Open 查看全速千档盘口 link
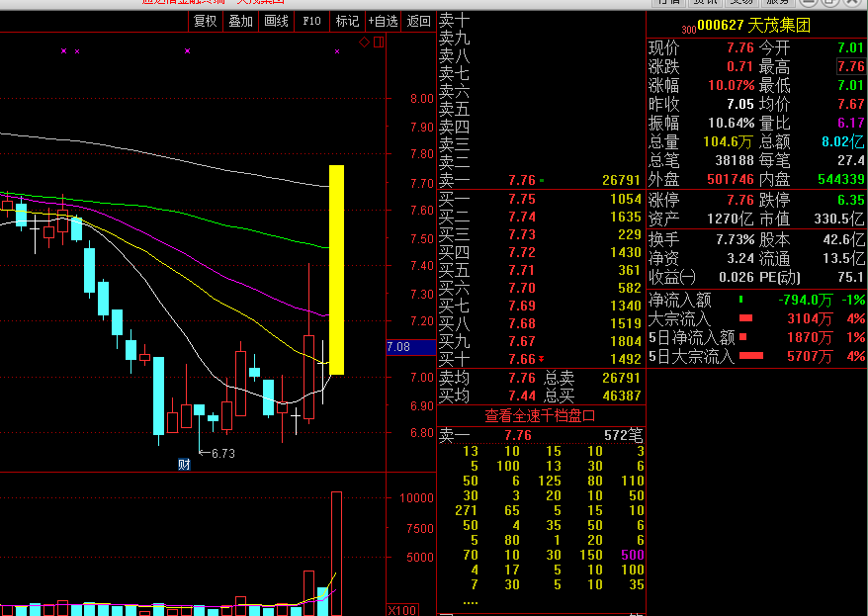Viewport: 868px width, 616px height. coord(541,415)
